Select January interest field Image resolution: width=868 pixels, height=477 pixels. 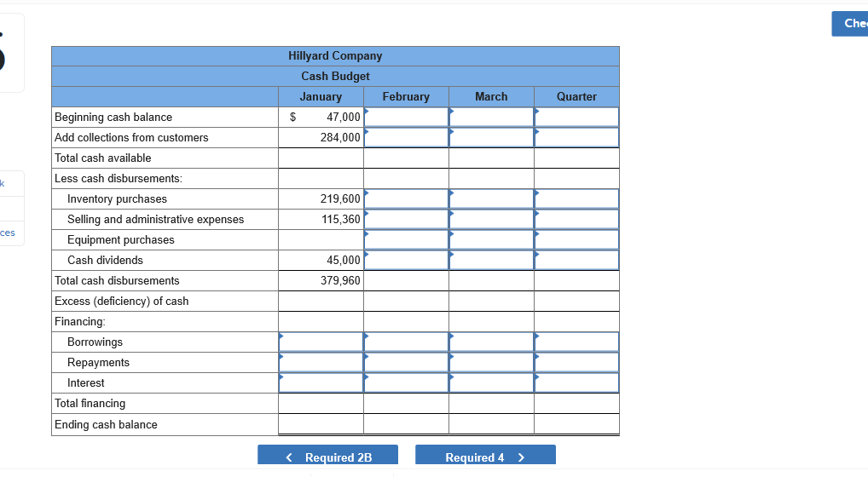click(321, 383)
